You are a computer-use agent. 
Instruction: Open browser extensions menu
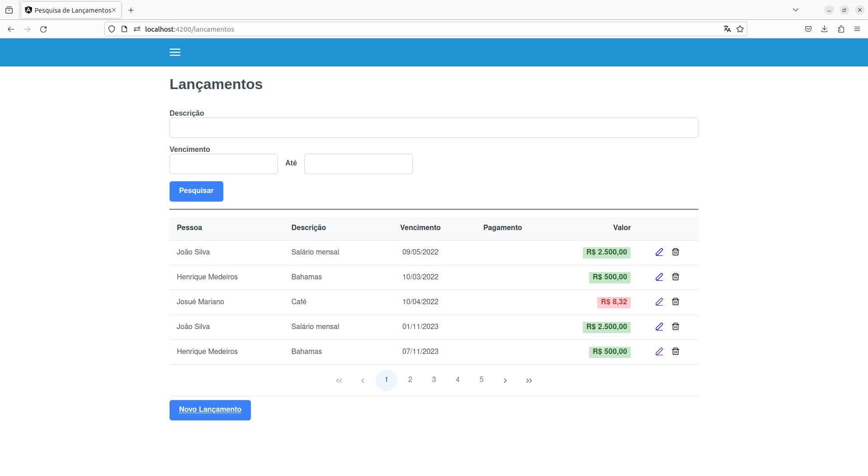click(x=841, y=29)
